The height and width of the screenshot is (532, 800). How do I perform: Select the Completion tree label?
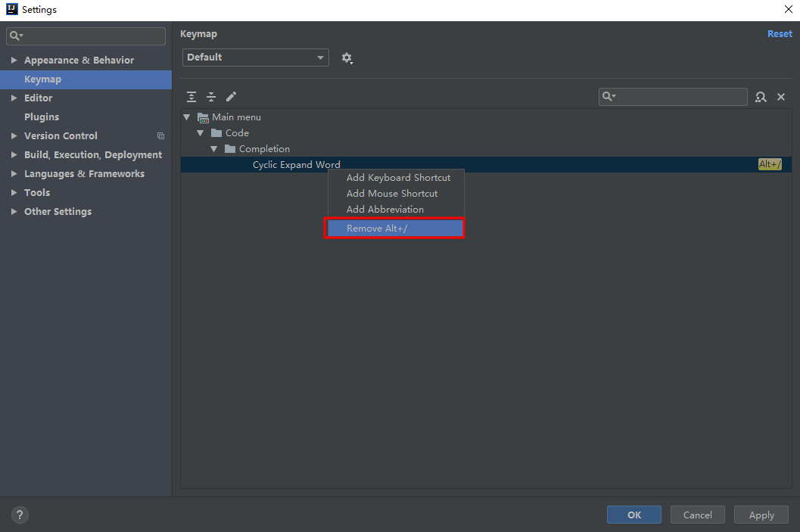[264, 149]
